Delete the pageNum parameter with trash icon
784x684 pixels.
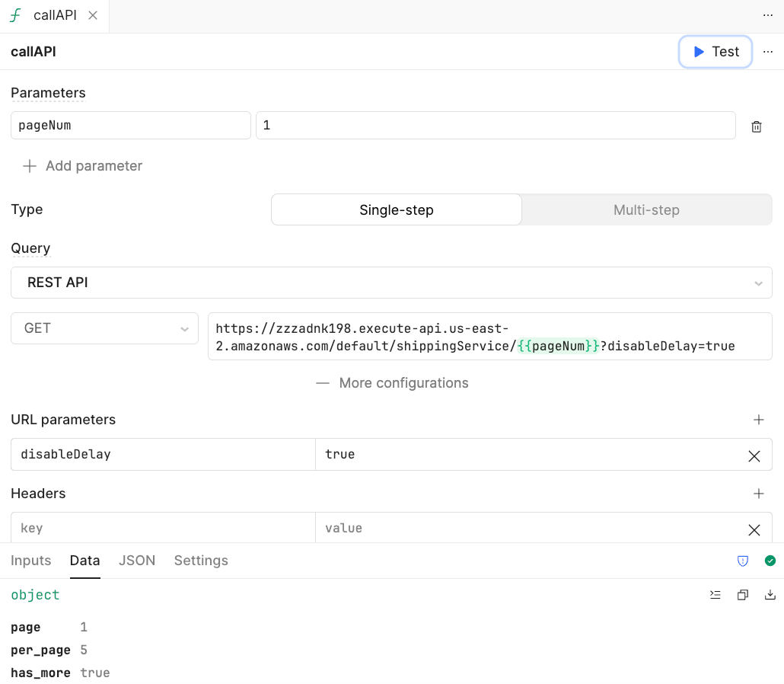coord(756,126)
